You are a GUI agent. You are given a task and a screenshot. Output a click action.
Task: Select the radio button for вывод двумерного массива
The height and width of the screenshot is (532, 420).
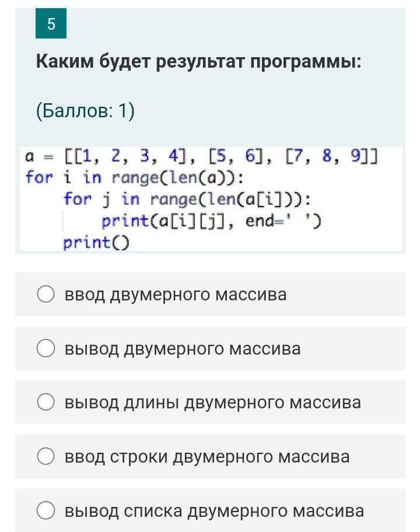(x=46, y=348)
